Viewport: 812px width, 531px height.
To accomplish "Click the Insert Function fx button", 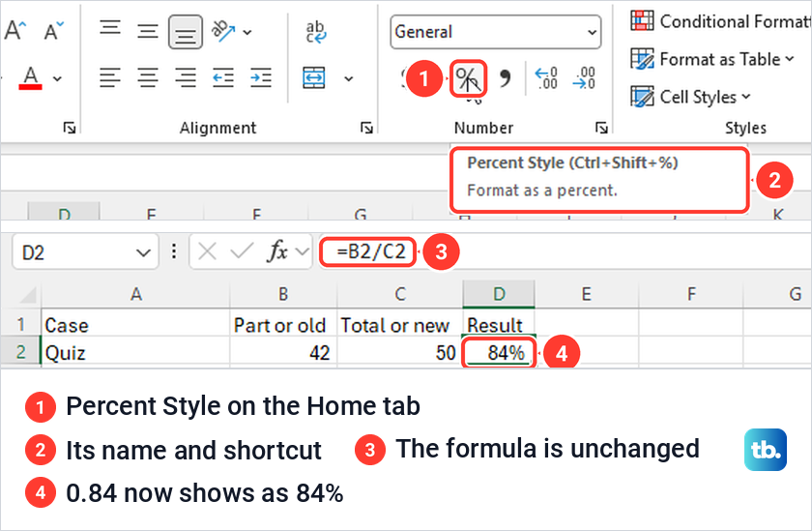I will (x=278, y=252).
